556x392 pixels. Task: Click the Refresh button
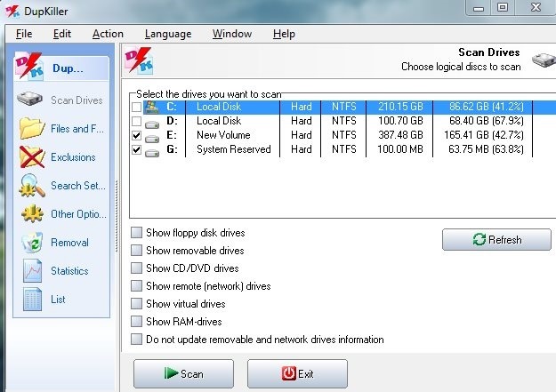point(496,240)
